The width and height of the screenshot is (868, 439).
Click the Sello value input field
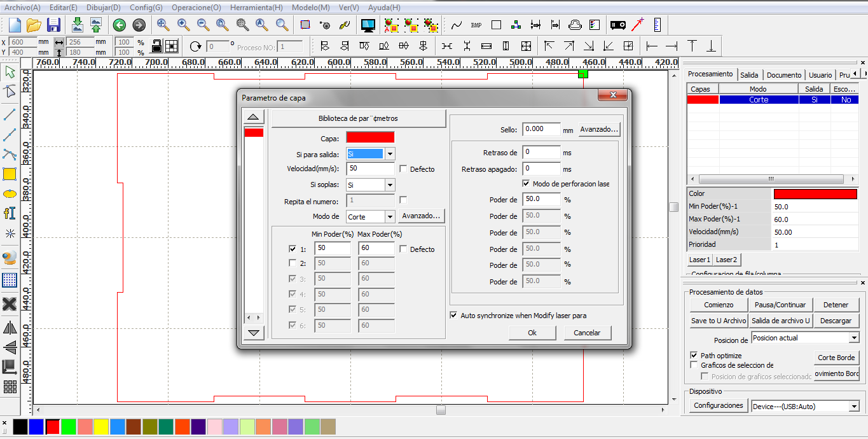pos(541,129)
